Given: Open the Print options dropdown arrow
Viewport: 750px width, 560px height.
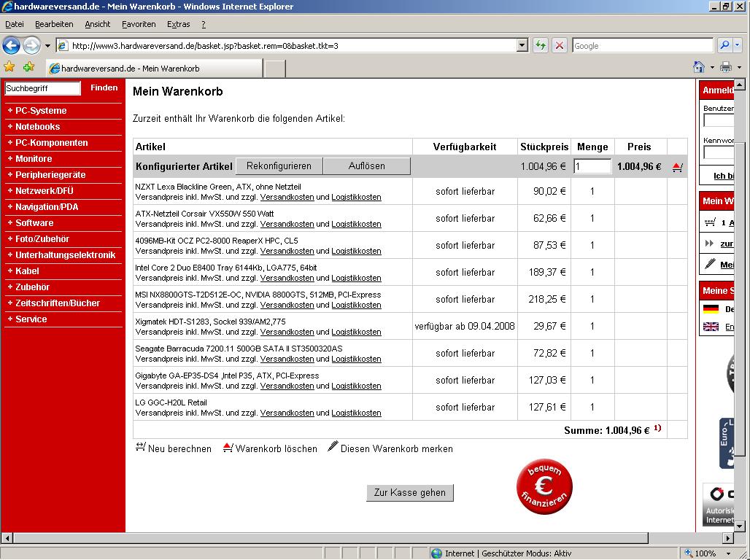Looking at the screenshot, I should click(740, 67).
